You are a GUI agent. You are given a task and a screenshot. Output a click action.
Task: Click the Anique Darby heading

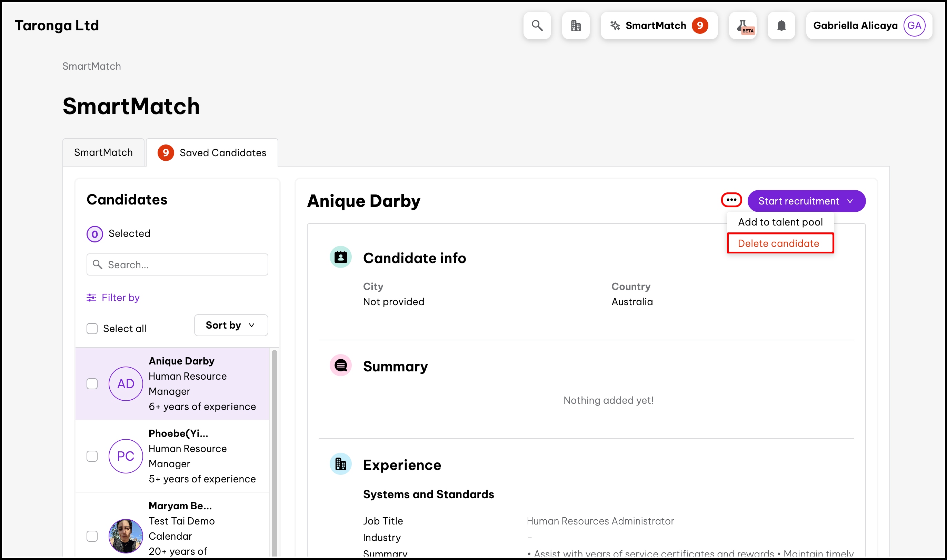364,201
